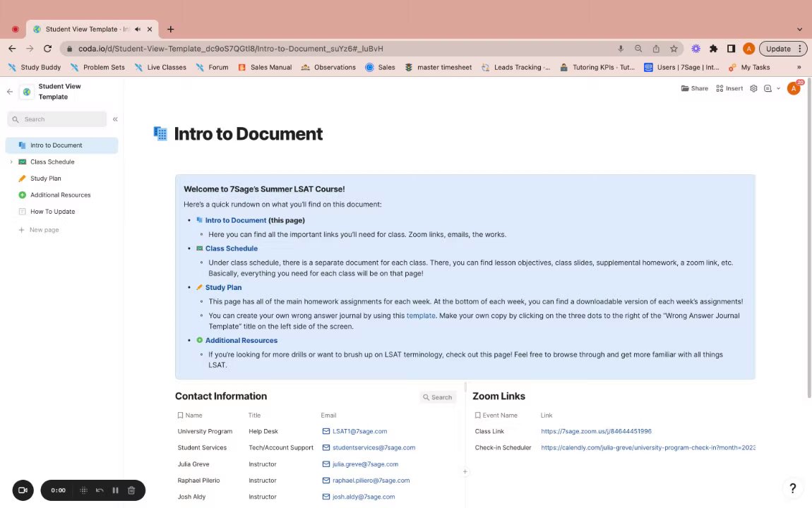The image size is (812, 508).
Task: Open the wrong answer journal template link
Action: pyautogui.click(x=421, y=315)
